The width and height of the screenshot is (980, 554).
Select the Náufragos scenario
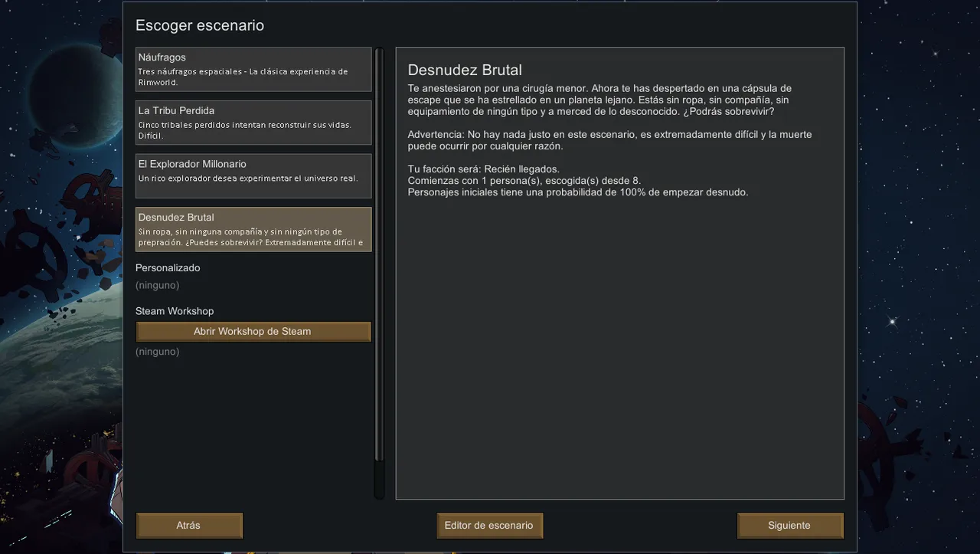point(253,70)
